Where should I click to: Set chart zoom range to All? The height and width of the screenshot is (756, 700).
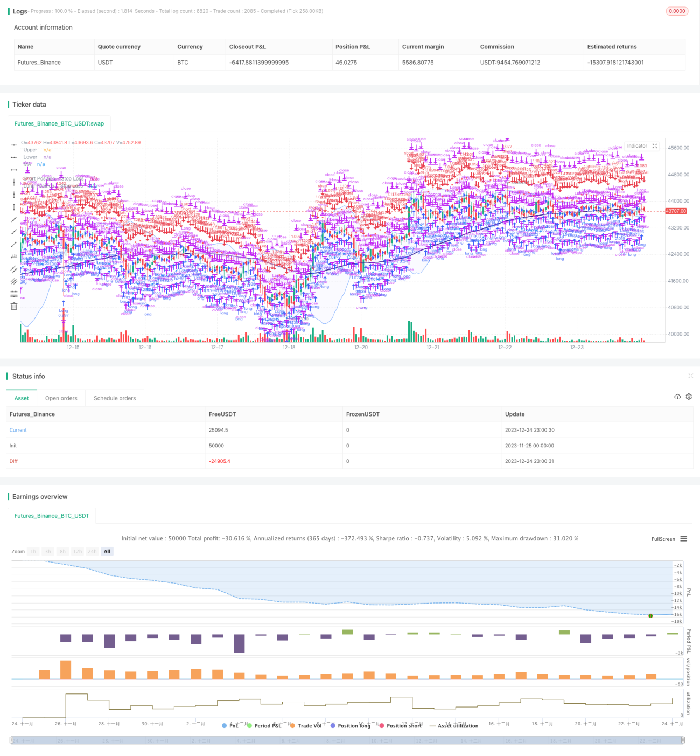(107, 551)
